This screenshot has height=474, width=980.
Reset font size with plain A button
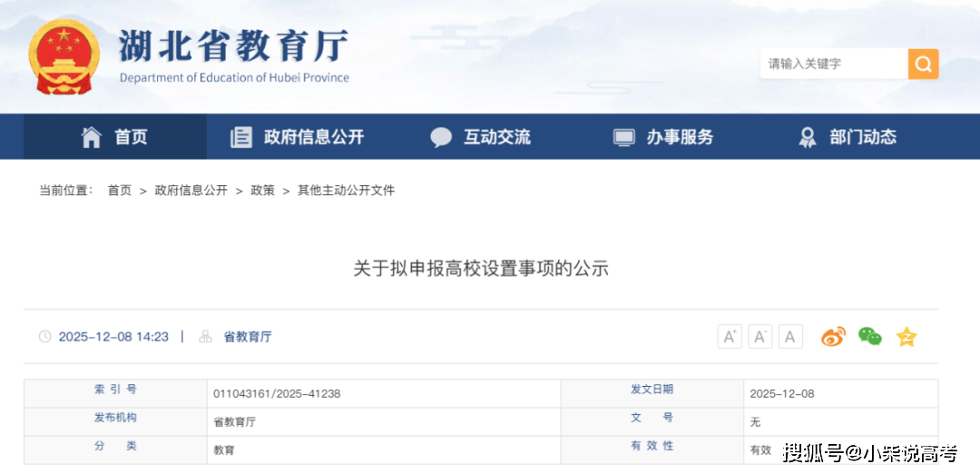[790, 337]
